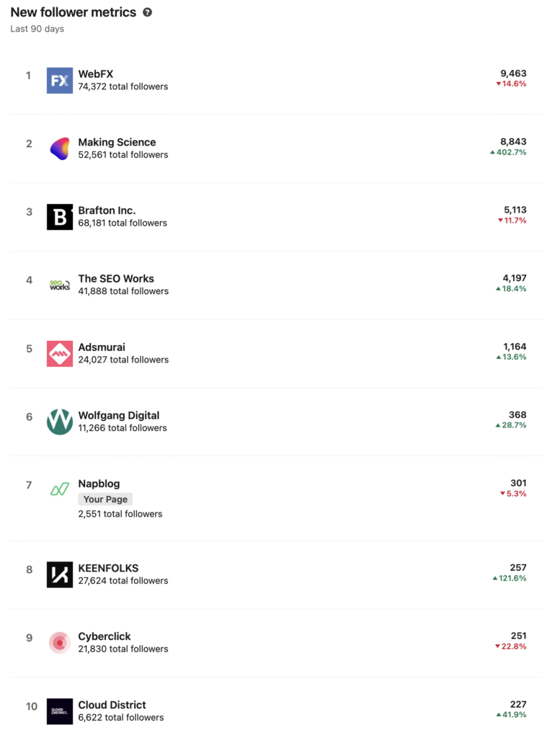Viewport: 560px width, 738px height.
Task: Open the Wolfgang Digital name link
Action: pyautogui.click(x=119, y=415)
